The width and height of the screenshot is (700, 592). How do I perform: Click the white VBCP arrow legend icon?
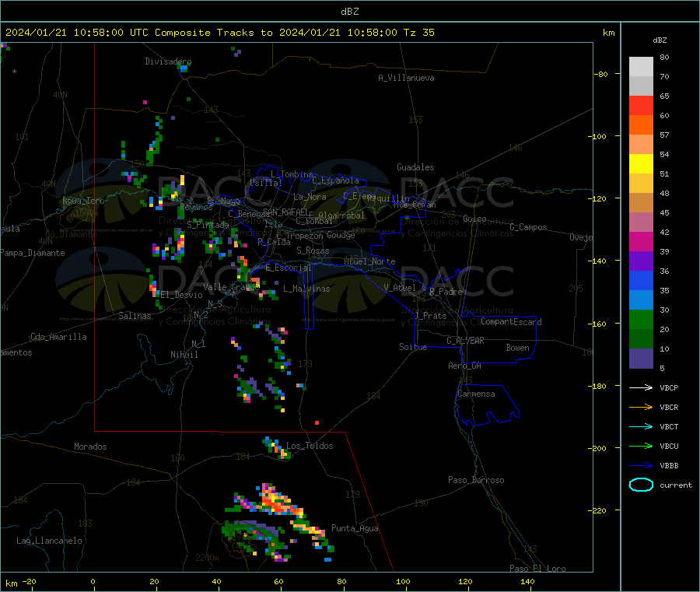point(641,387)
